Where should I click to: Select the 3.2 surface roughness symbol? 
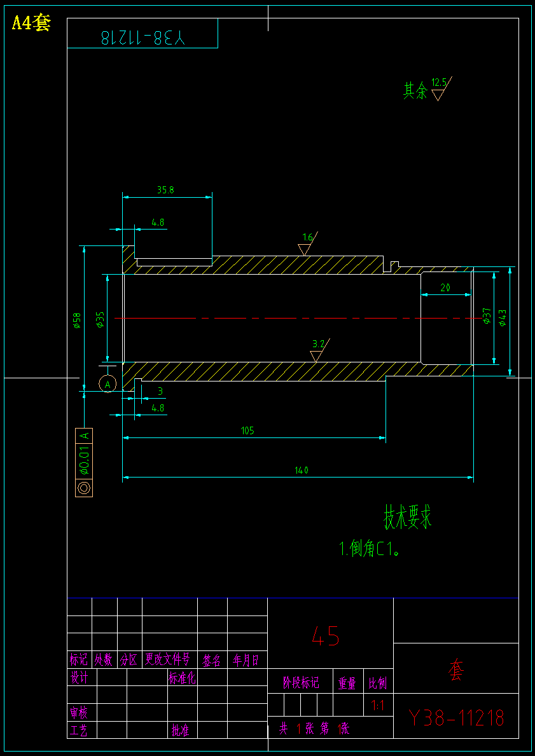319,350
